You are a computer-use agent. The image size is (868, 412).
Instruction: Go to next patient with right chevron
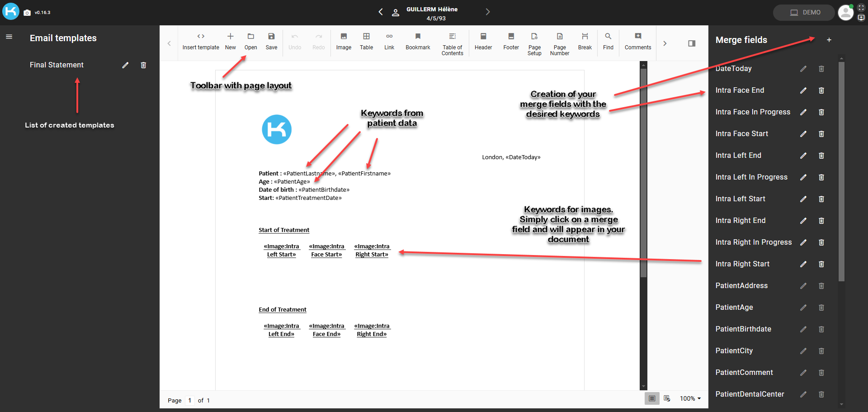[487, 12]
